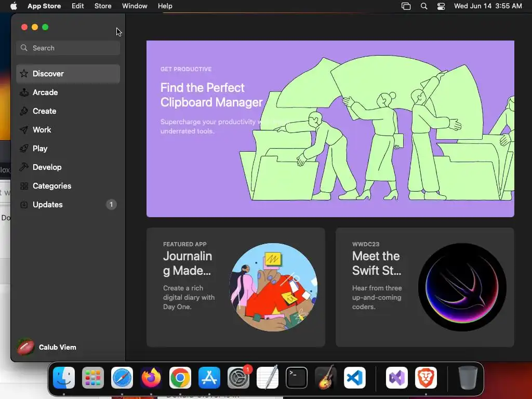Image resolution: width=532 pixels, height=399 pixels.
Task: Launch Brave browser from the Dock
Action: pyautogui.click(x=426, y=378)
